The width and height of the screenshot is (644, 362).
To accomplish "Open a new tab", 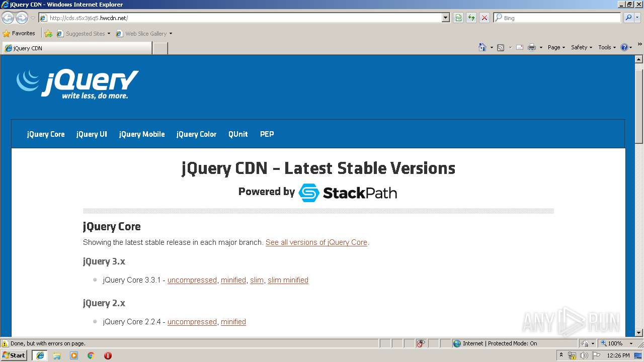I will [160, 48].
